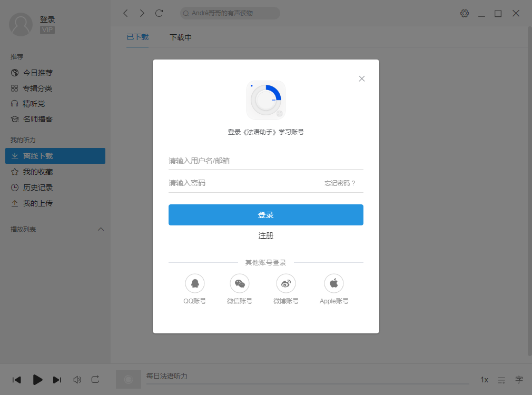
Task: Switch to the 已下载 tab
Action: (x=137, y=38)
